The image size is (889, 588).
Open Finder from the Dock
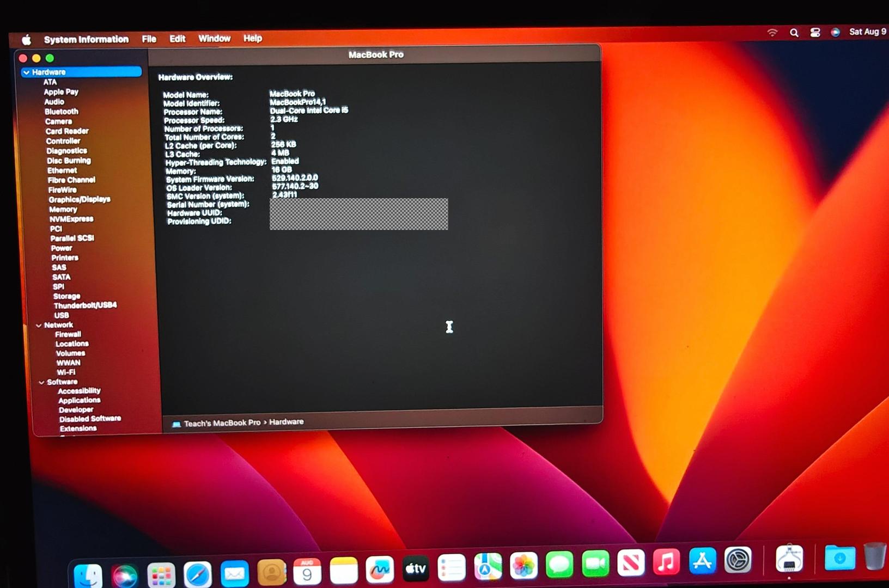click(88, 576)
